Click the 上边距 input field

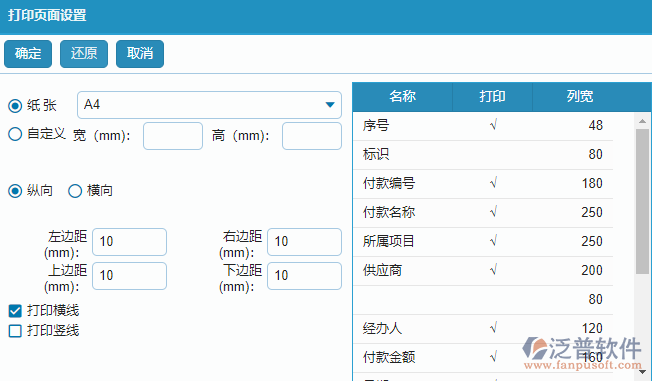tap(129, 276)
